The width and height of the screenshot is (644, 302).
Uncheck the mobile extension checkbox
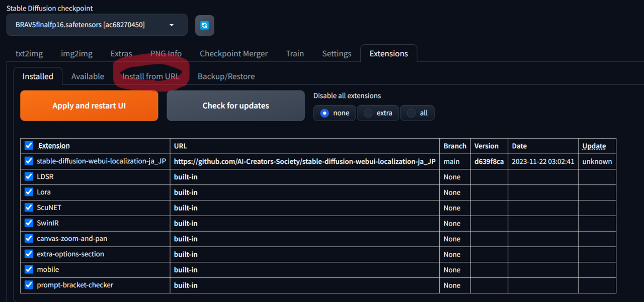pyautogui.click(x=29, y=270)
